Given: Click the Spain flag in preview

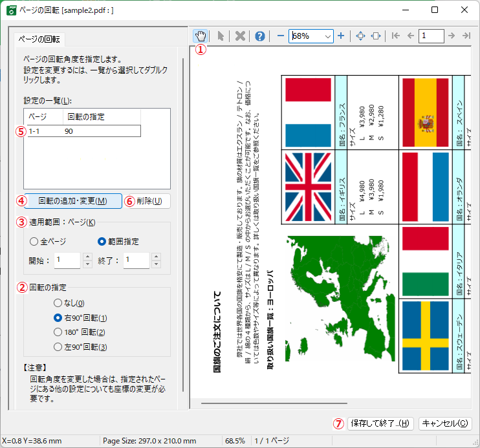Looking at the screenshot, I should pos(425,112).
